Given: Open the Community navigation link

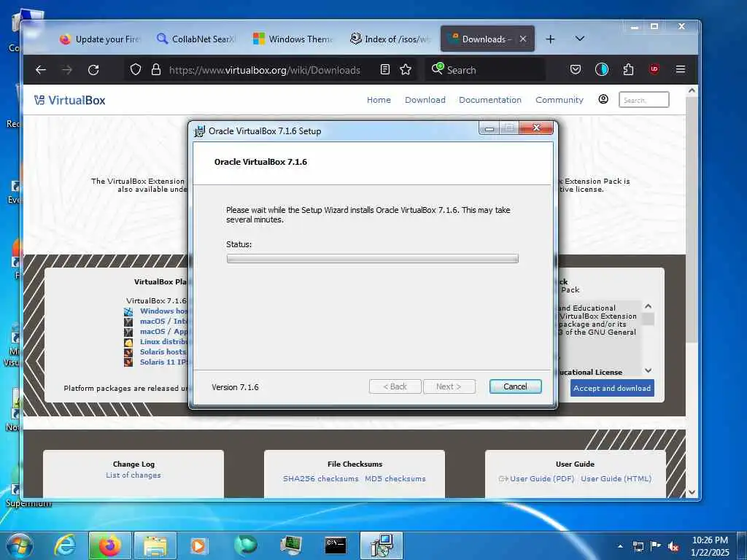Looking at the screenshot, I should coord(560,100).
